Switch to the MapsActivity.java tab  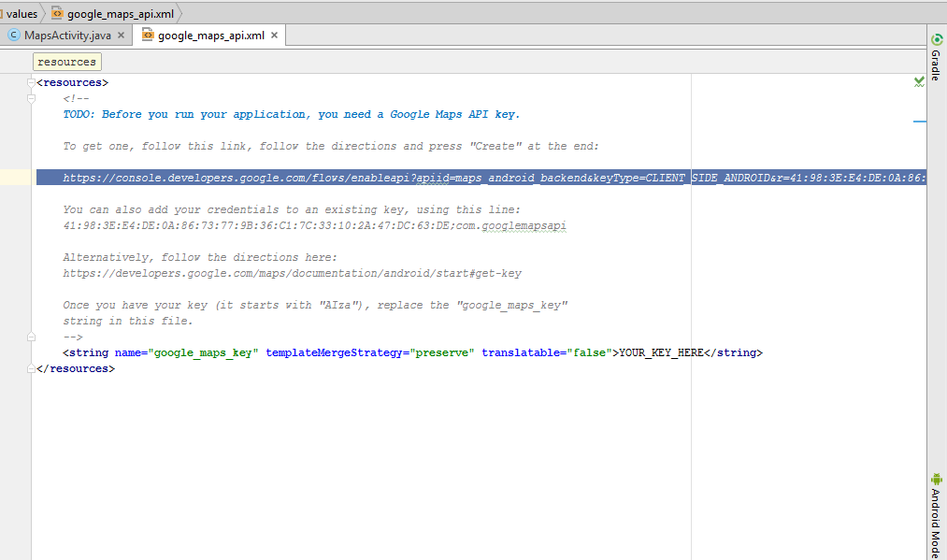click(x=67, y=35)
